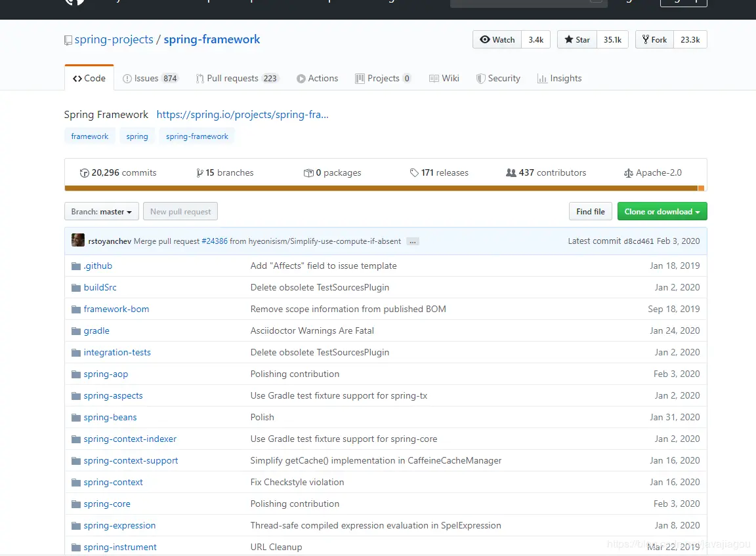
Task: Star the spring-framework repository
Action: coord(577,40)
